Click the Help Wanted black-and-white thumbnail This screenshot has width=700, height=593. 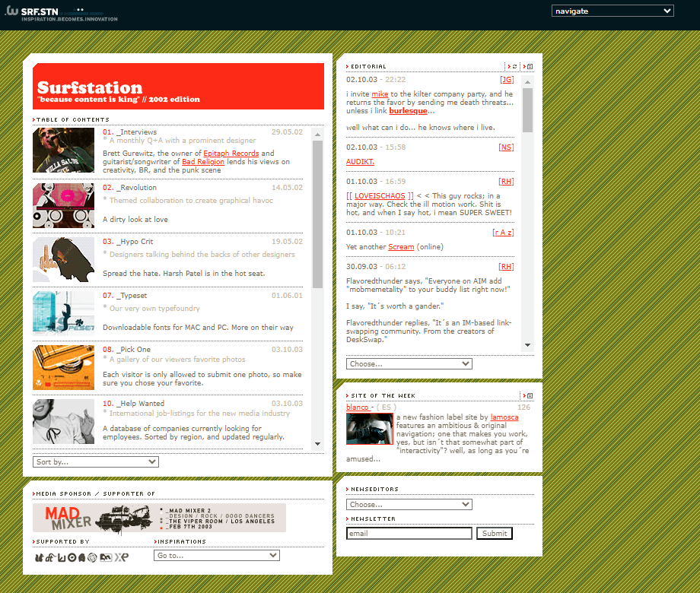click(x=63, y=422)
